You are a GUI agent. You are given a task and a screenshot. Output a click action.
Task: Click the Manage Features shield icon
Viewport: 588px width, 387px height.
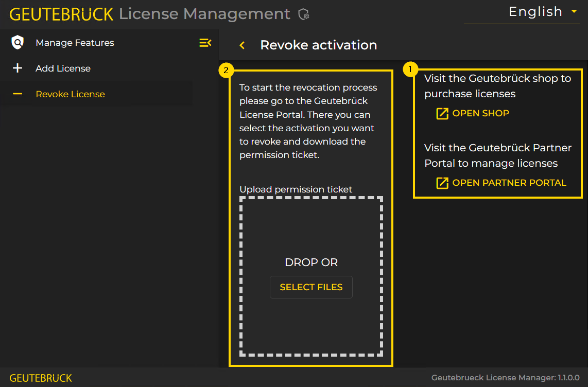pyautogui.click(x=18, y=42)
